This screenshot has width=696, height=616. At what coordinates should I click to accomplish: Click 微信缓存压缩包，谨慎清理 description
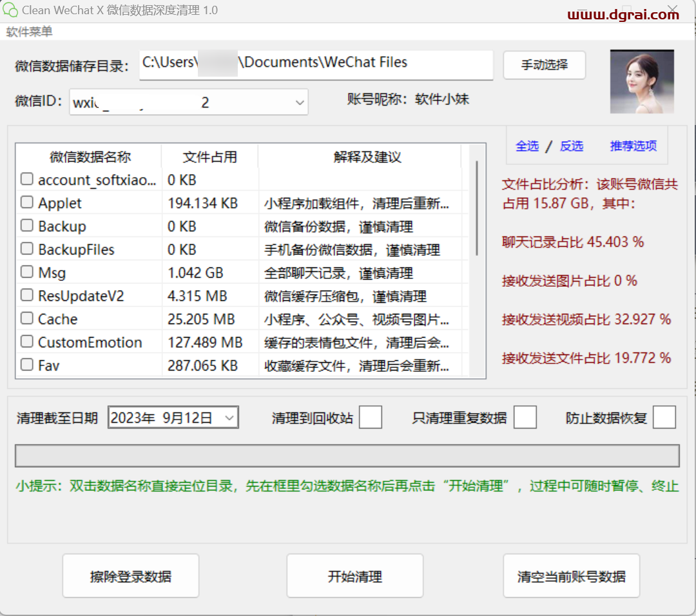[345, 296]
